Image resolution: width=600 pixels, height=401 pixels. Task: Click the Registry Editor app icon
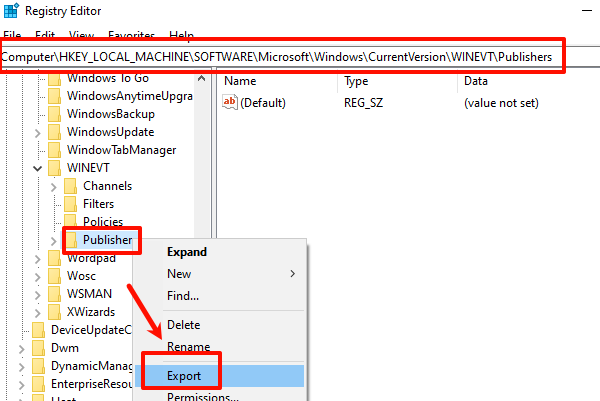[11, 10]
